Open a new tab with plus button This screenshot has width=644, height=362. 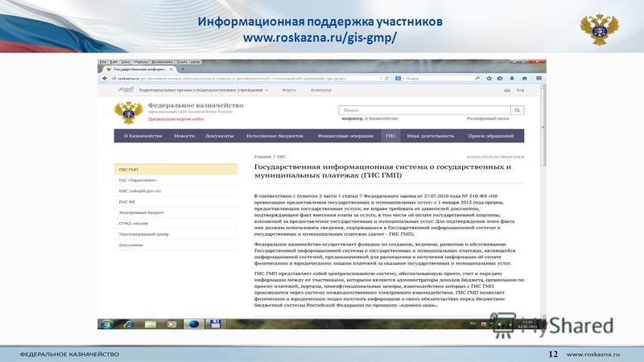click(x=183, y=69)
